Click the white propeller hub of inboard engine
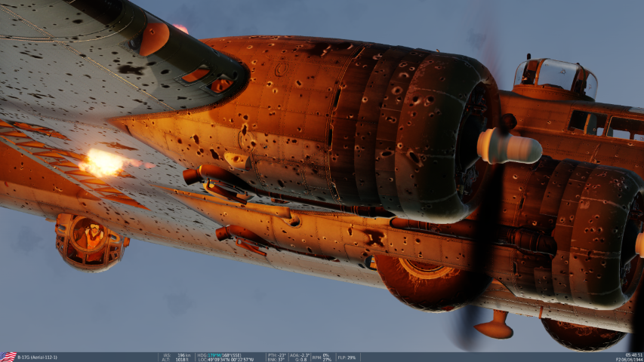This screenshot has height=362, width=644. (509, 146)
